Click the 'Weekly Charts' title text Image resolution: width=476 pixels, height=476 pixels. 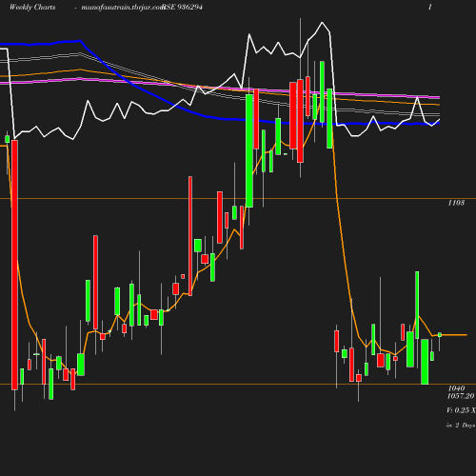click(x=32, y=8)
